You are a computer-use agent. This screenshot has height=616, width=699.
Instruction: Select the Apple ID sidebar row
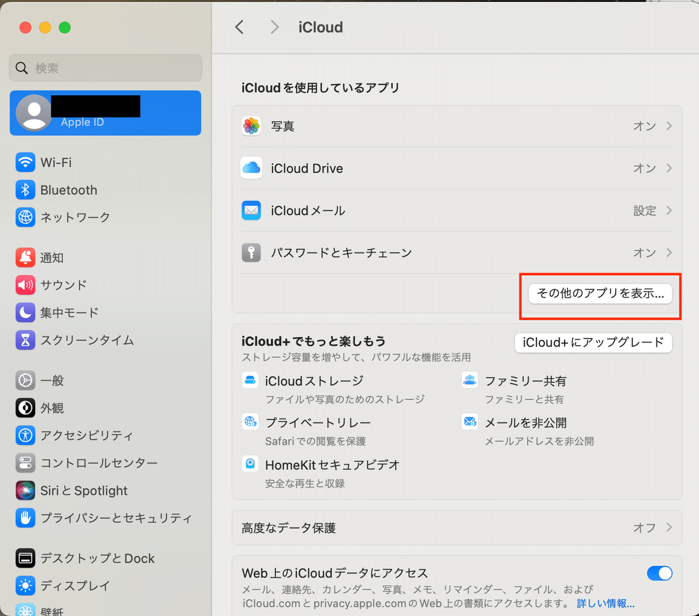pyautogui.click(x=105, y=113)
